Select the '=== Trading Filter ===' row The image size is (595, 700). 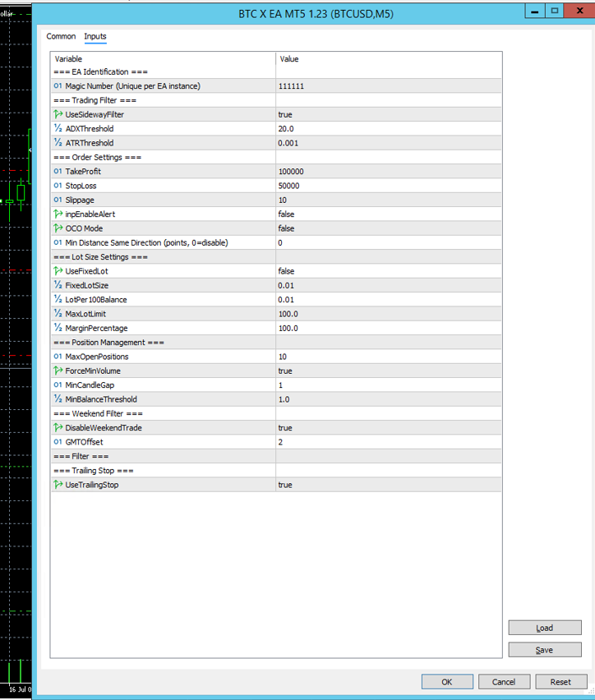(x=276, y=100)
